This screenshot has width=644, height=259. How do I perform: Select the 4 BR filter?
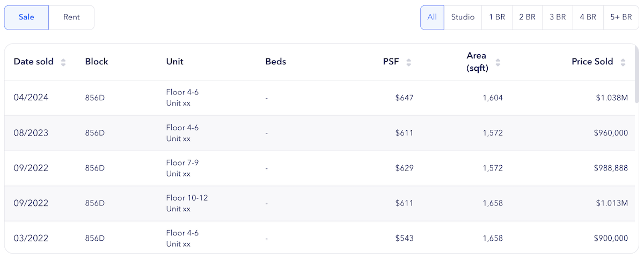pyautogui.click(x=588, y=17)
